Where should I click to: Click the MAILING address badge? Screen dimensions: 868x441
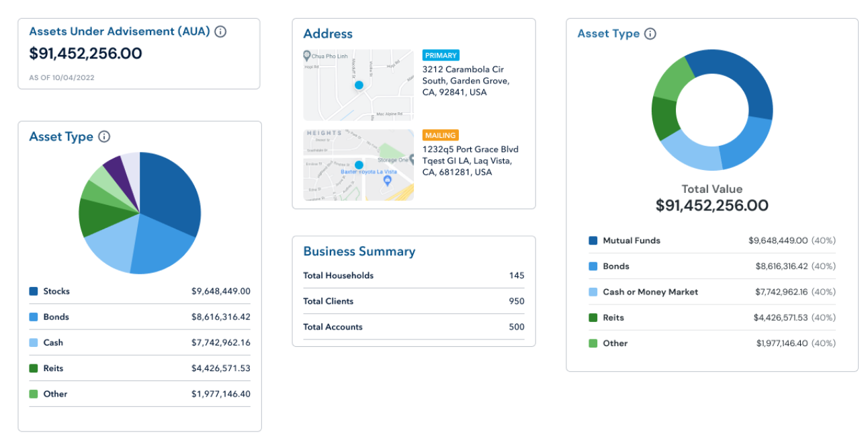441,135
